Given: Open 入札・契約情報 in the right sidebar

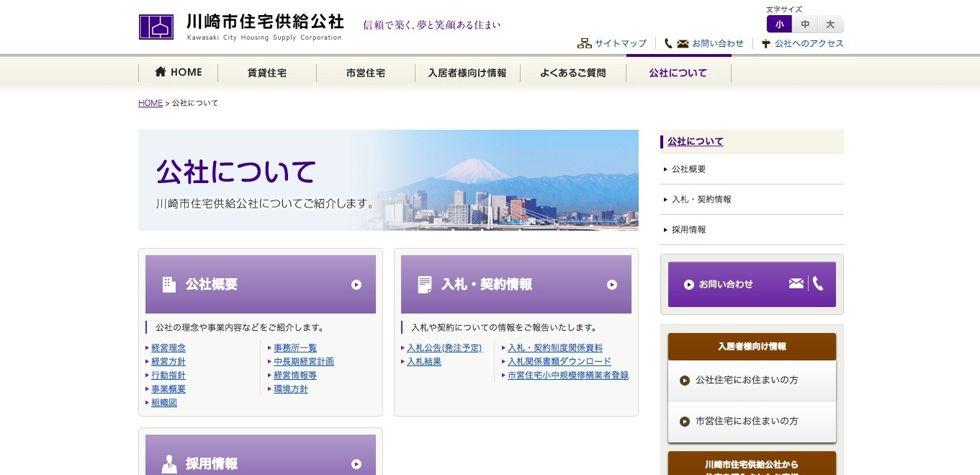Looking at the screenshot, I should [x=701, y=200].
